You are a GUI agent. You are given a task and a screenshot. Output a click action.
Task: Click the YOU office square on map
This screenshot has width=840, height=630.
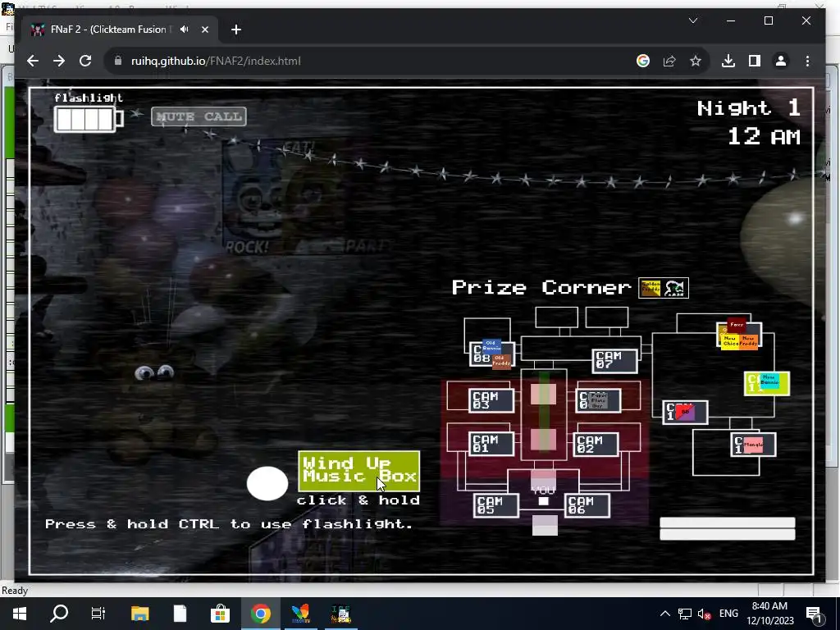click(x=544, y=501)
